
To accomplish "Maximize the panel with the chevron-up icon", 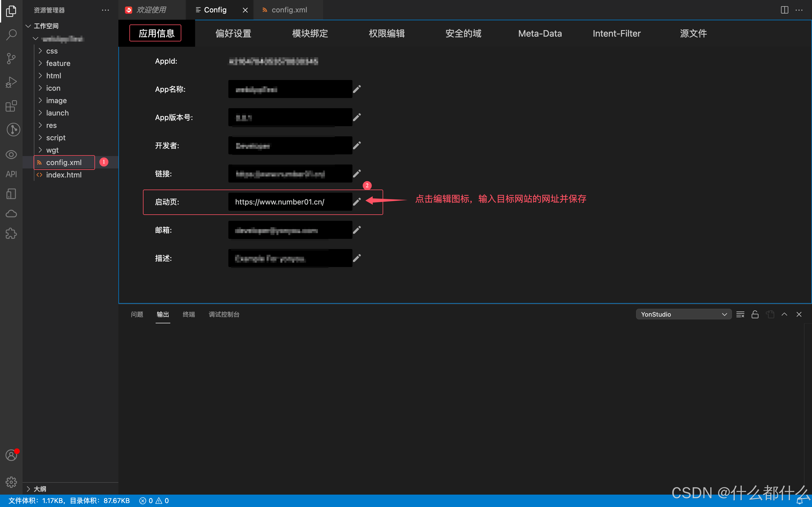I will [784, 314].
